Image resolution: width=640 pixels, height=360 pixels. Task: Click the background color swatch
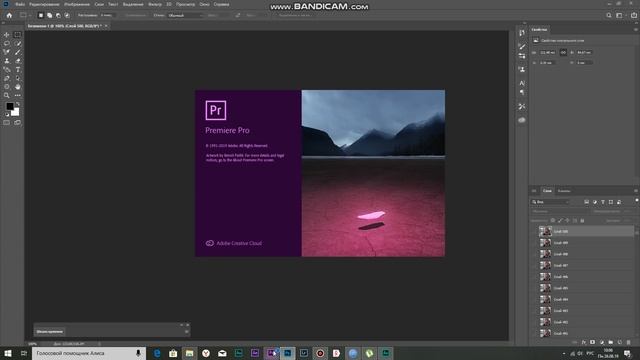pos(16,112)
